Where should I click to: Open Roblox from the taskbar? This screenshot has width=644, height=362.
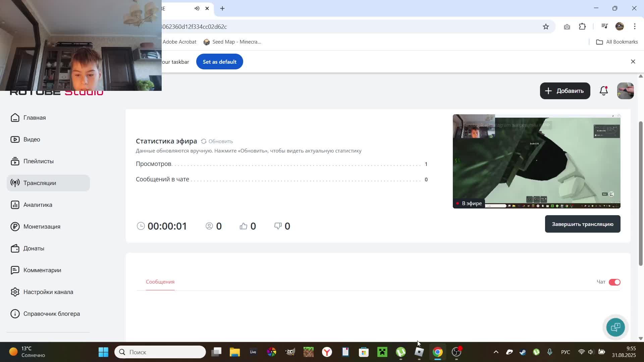tap(419, 352)
